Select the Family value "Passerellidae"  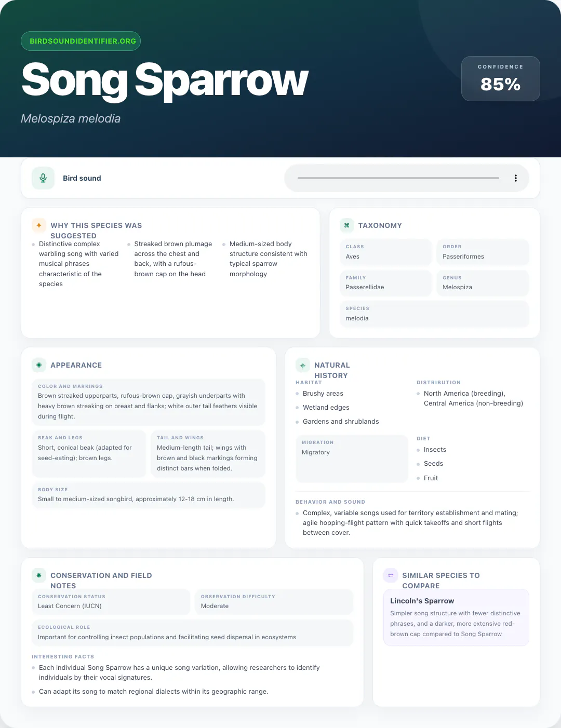coord(365,287)
